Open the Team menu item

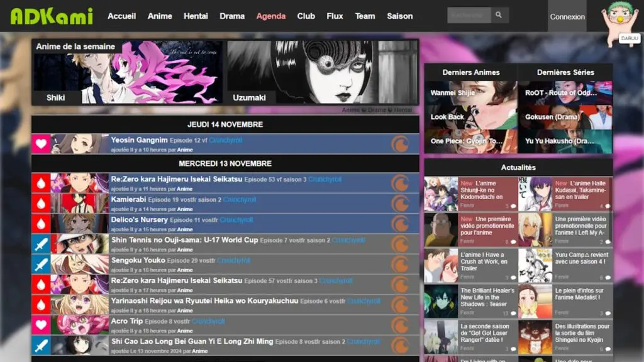click(x=365, y=16)
